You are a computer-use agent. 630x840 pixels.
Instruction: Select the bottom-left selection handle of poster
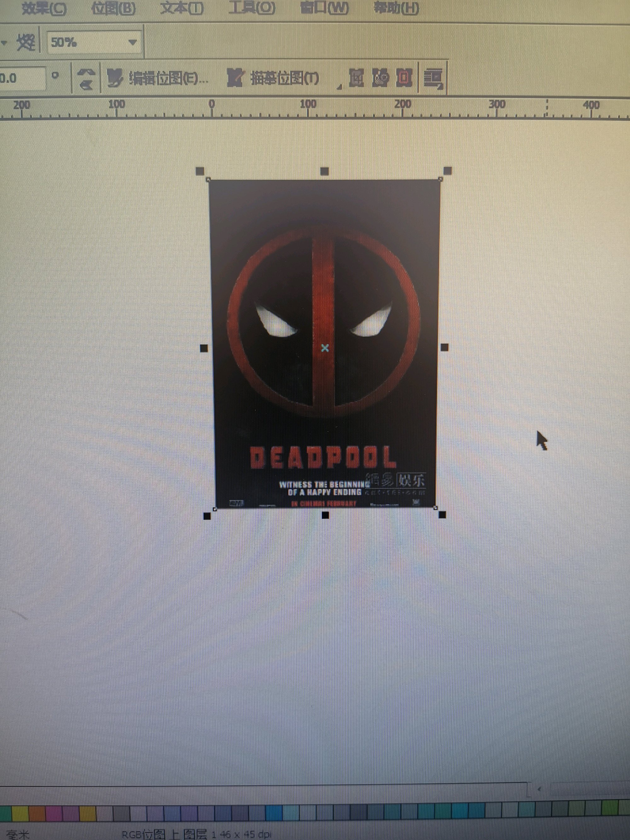[x=207, y=516]
